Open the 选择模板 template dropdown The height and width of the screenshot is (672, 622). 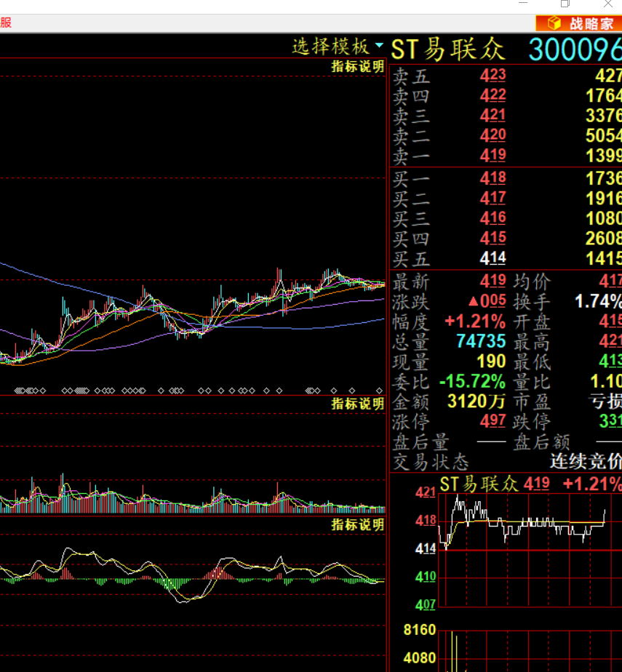tap(338, 47)
